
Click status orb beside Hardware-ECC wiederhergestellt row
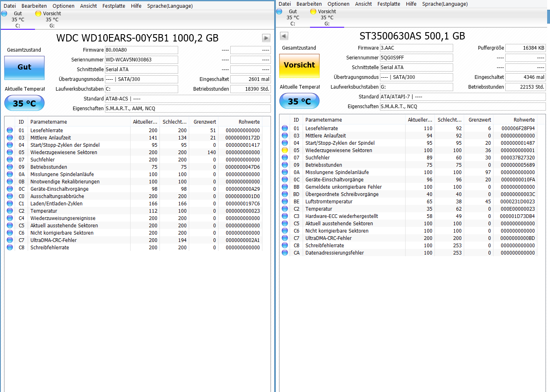point(285,216)
